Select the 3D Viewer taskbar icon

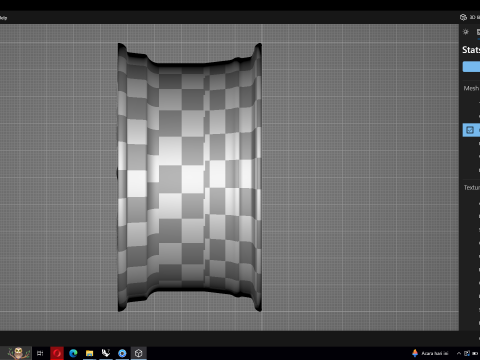pos(139,353)
